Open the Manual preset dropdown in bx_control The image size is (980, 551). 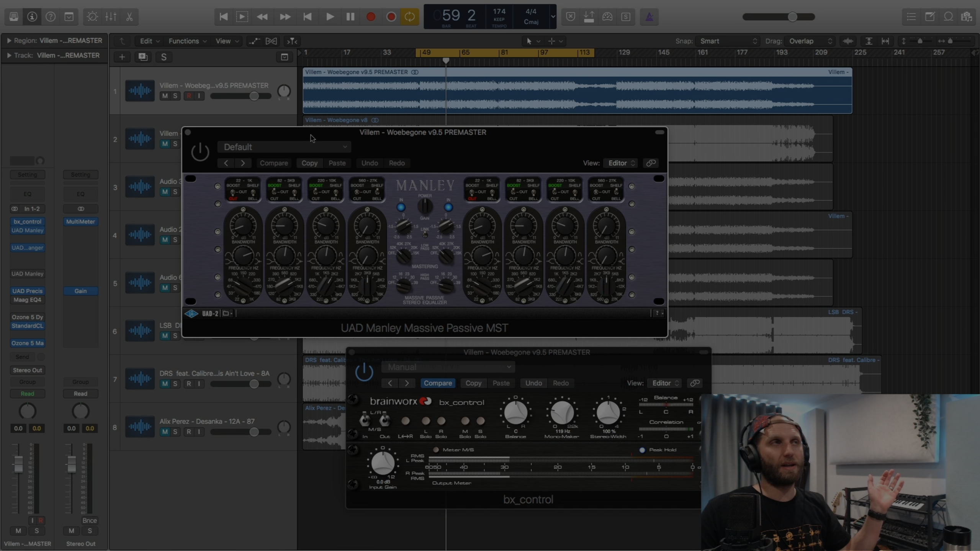pyautogui.click(x=448, y=367)
